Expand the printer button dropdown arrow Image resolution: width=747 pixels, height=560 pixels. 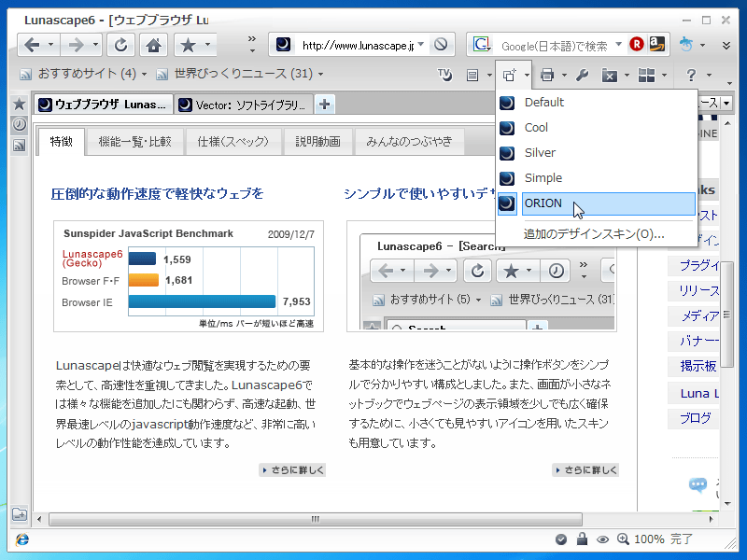[565, 75]
